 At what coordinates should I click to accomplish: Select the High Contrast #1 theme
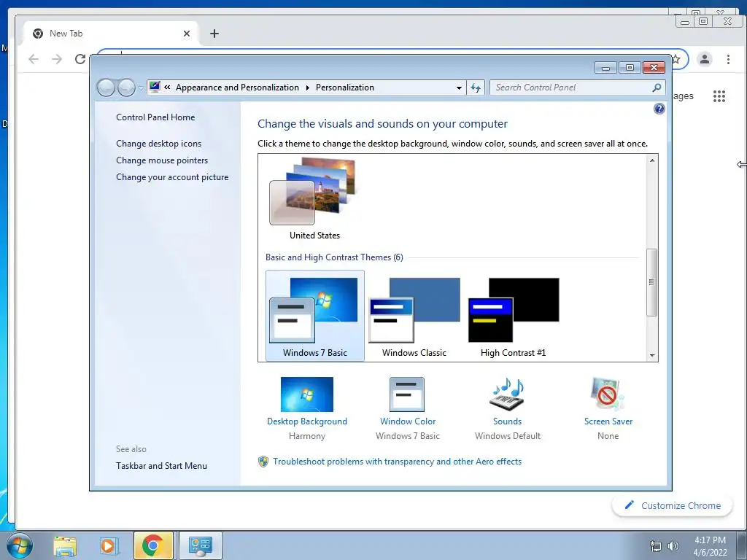point(513,316)
